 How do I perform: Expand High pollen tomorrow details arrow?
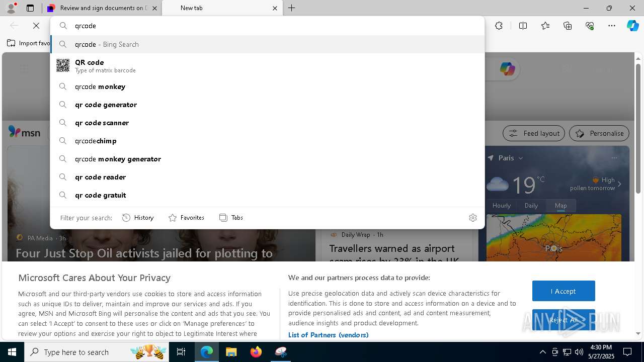click(619, 184)
